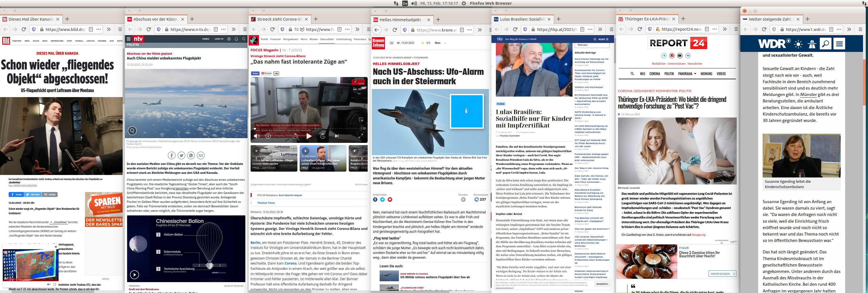Screen dimensions: 868x293
Task: Open ntv user account icon
Action: point(229,39)
